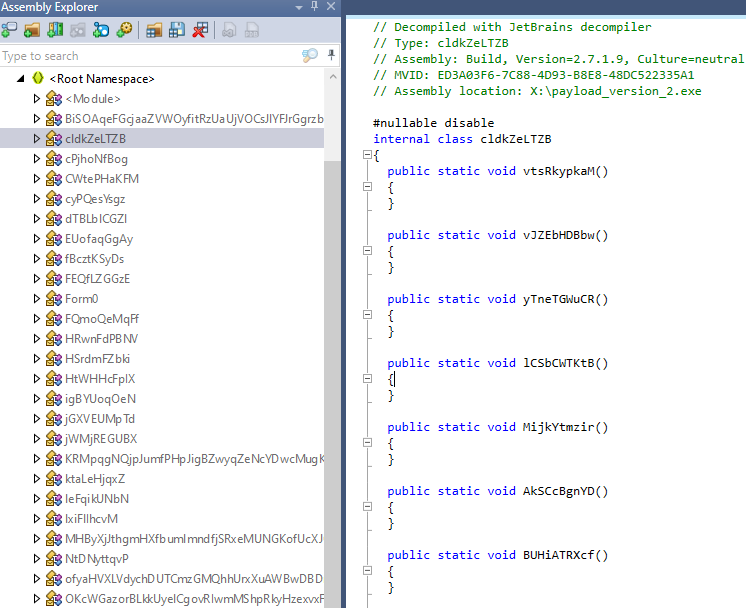Click the search magnifier icon
This screenshot has width=746, height=608.
[310, 55]
